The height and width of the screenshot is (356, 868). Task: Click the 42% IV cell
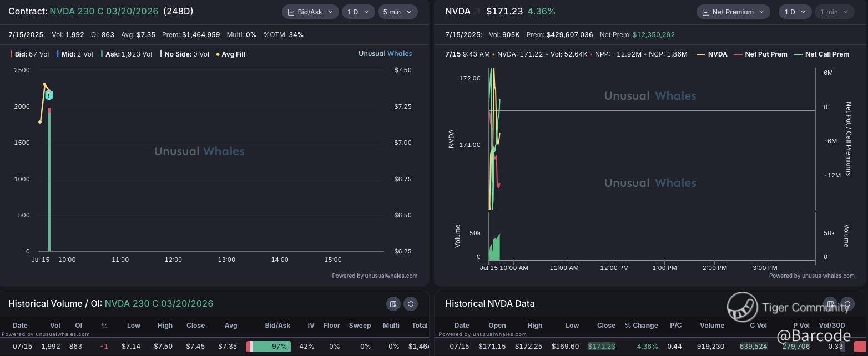pos(307,347)
